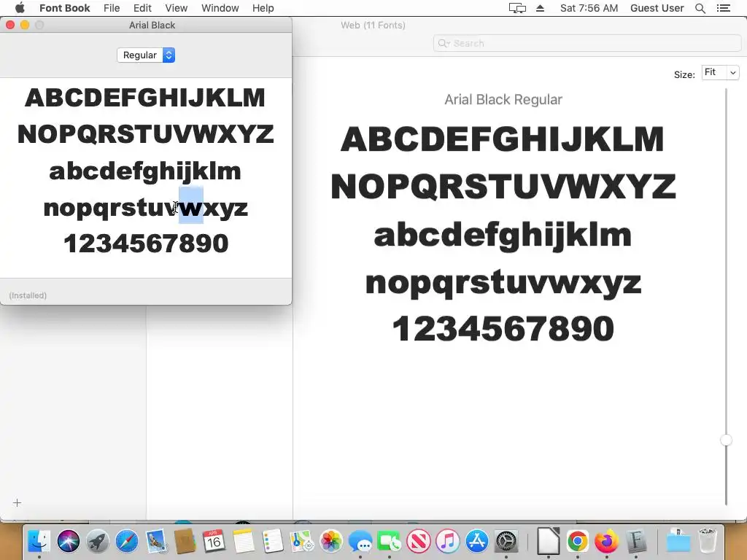Viewport: 747px width, 560px height.
Task: Open the Apple menu
Action: pyautogui.click(x=20, y=8)
